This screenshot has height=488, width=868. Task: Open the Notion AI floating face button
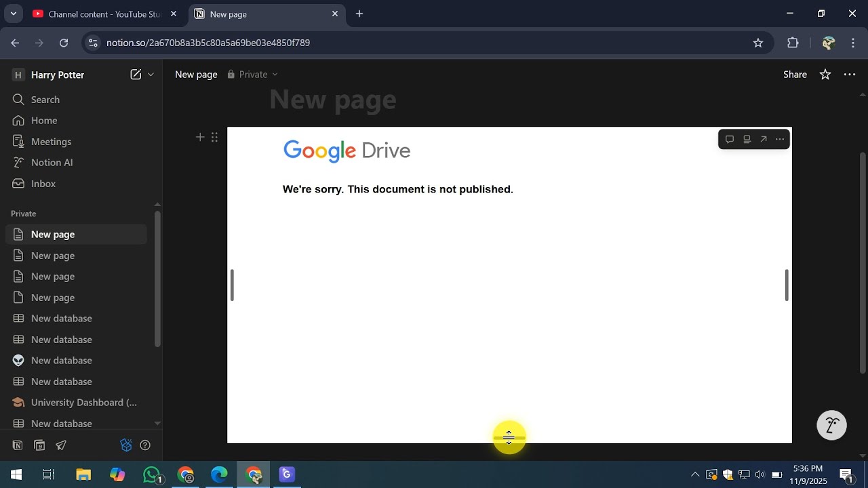pos(832,426)
